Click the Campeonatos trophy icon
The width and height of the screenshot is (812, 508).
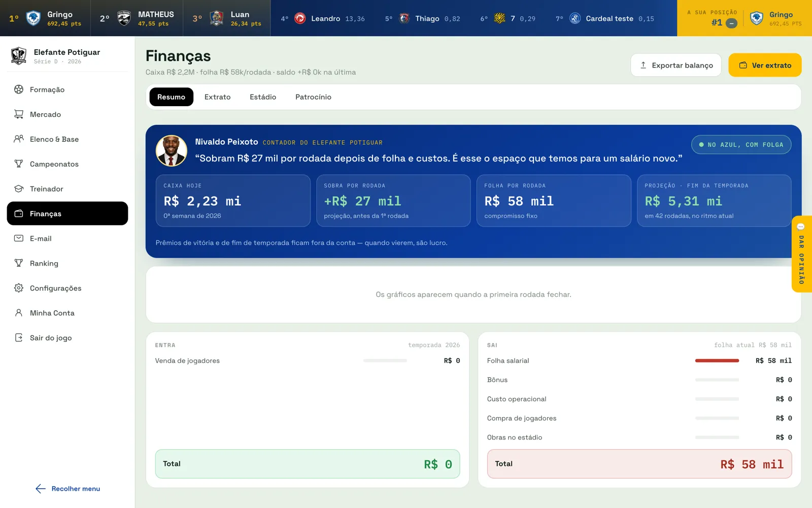point(19,164)
